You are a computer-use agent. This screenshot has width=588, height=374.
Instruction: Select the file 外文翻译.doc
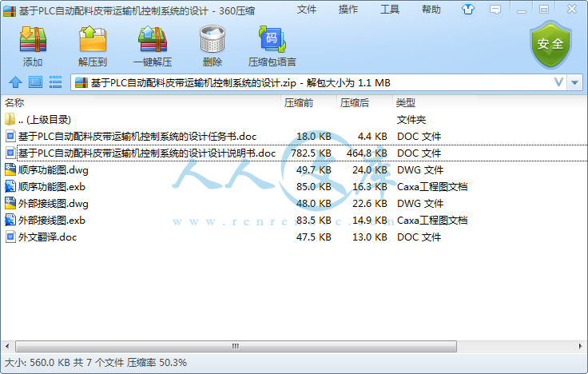tap(294, 237)
